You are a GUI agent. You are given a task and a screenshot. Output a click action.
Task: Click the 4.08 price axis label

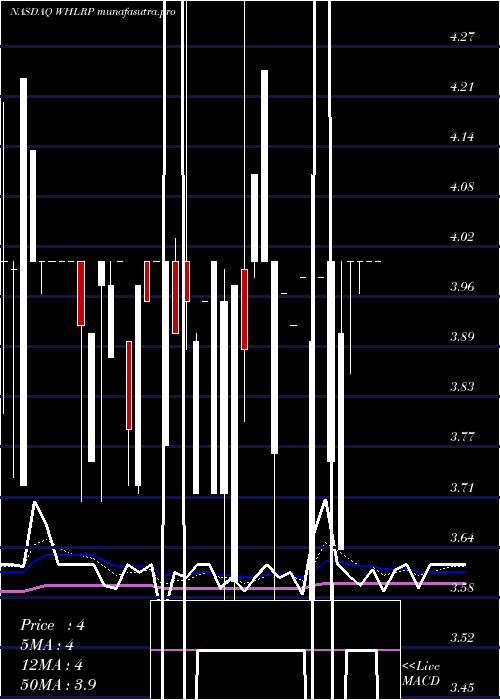coord(462,187)
